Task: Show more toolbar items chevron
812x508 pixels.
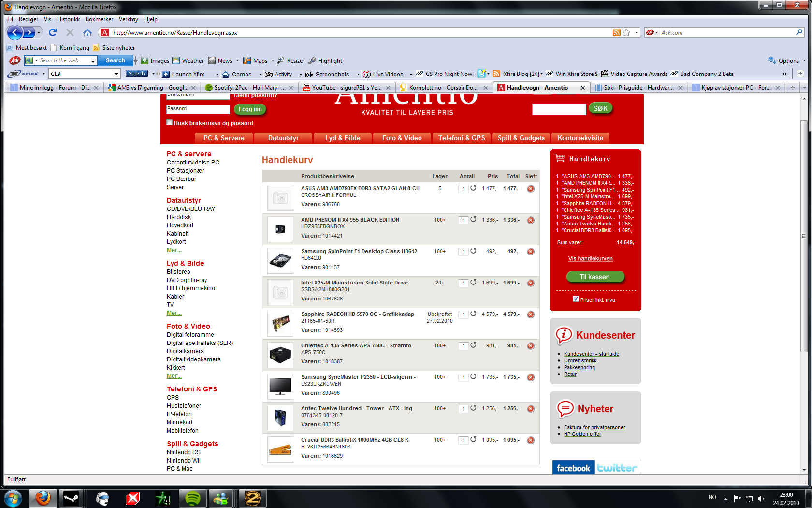Action: click(x=784, y=74)
